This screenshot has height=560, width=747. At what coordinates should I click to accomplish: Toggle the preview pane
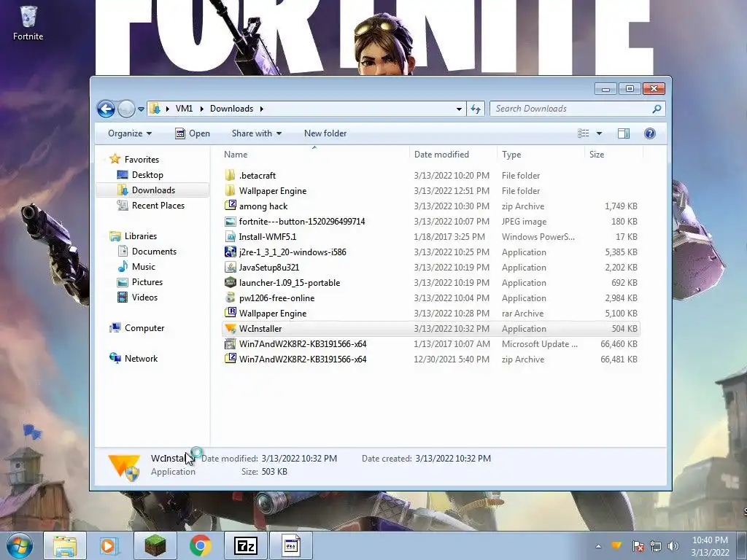[x=624, y=133]
